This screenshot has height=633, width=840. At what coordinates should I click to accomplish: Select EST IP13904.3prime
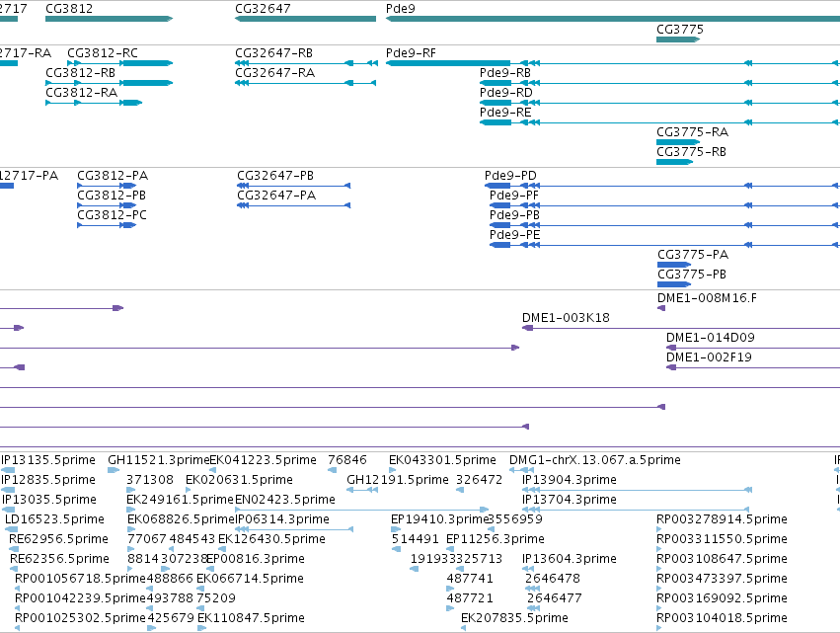pos(570,480)
